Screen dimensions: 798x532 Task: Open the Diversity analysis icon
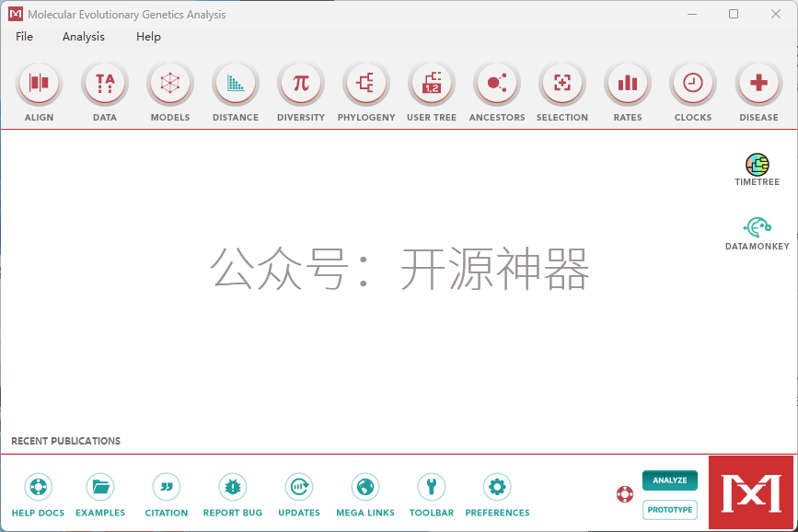pos(301,83)
